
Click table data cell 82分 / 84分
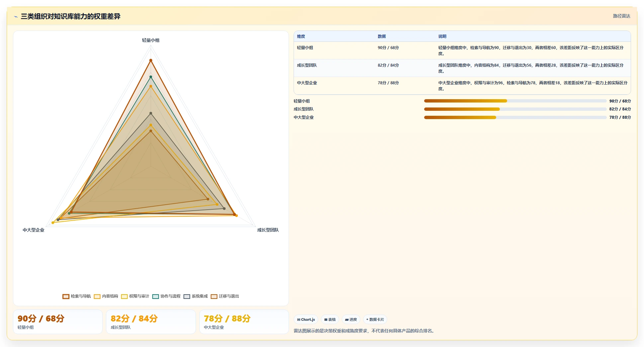388,65
